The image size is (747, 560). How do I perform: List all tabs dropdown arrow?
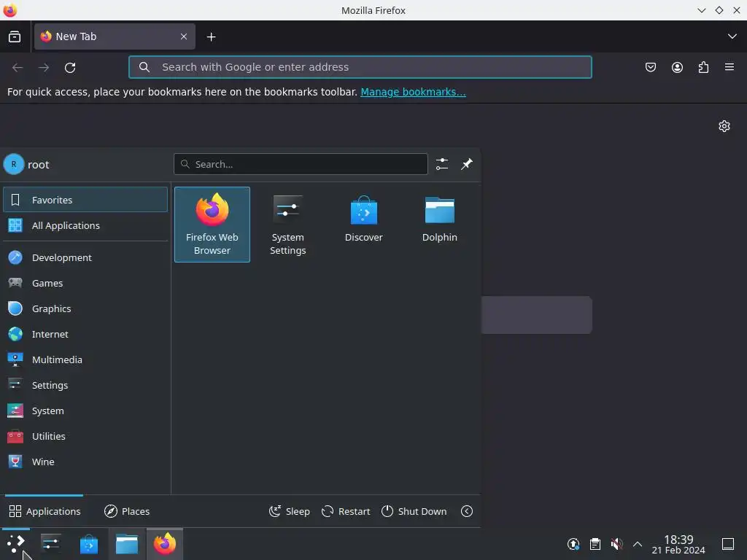pos(732,36)
